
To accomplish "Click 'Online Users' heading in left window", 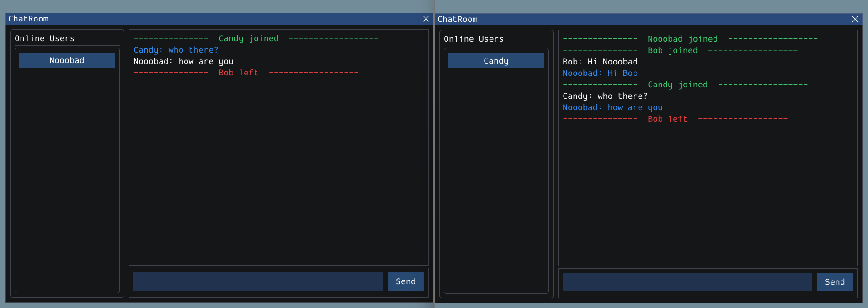I will (x=44, y=38).
